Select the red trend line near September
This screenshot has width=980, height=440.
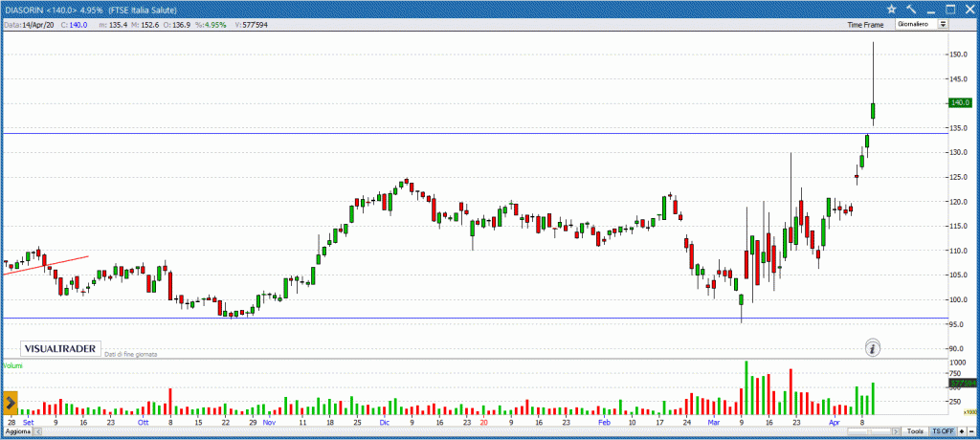46,264
